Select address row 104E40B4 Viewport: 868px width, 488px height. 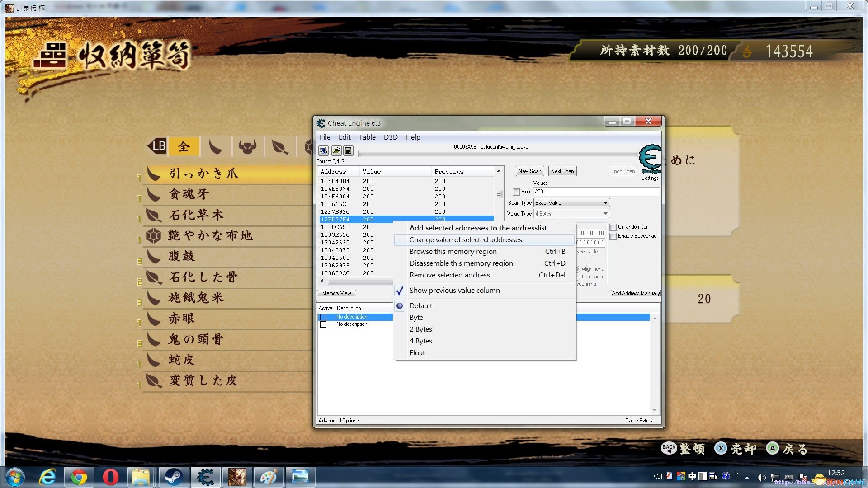click(x=406, y=181)
